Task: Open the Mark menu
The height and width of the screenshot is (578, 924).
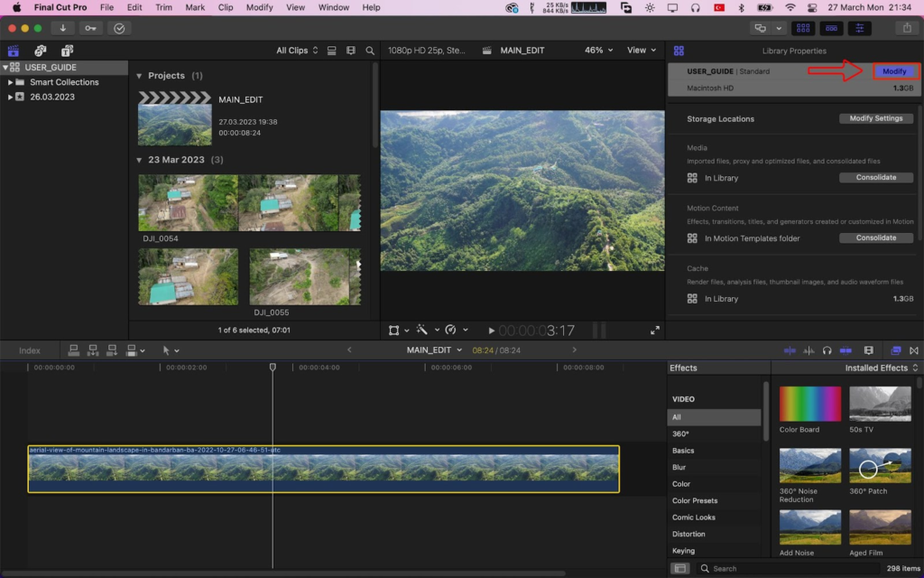Action: coord(195,7)
